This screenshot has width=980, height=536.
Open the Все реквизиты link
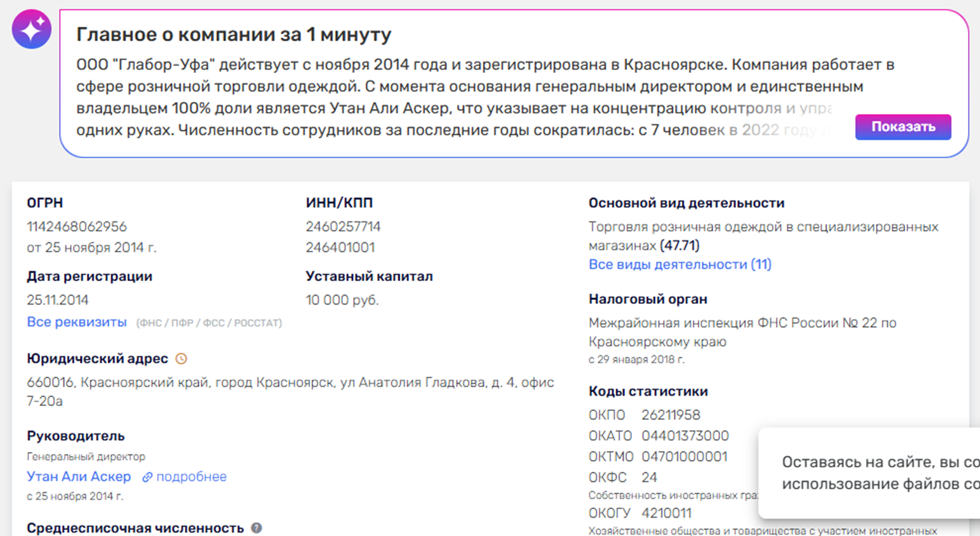click(77, 322)
